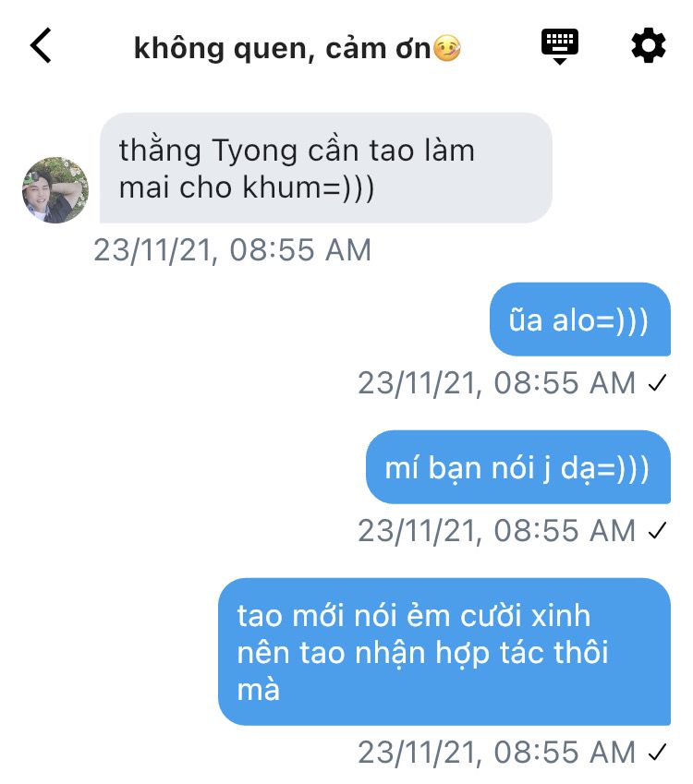Go back using the left arrow

pyautogui.click(x=41, y=46)
